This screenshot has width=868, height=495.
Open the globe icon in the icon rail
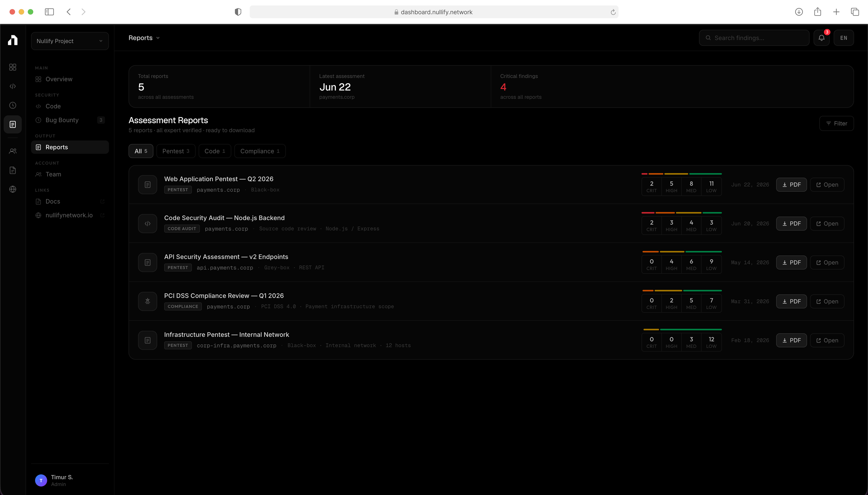coord(13,189)
